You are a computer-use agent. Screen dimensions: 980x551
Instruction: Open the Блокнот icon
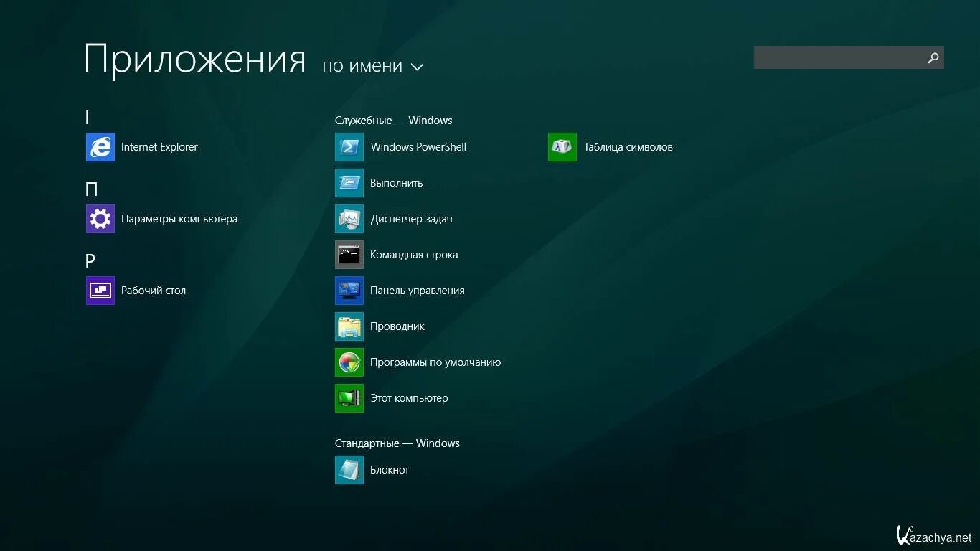(x=349, y=470)
